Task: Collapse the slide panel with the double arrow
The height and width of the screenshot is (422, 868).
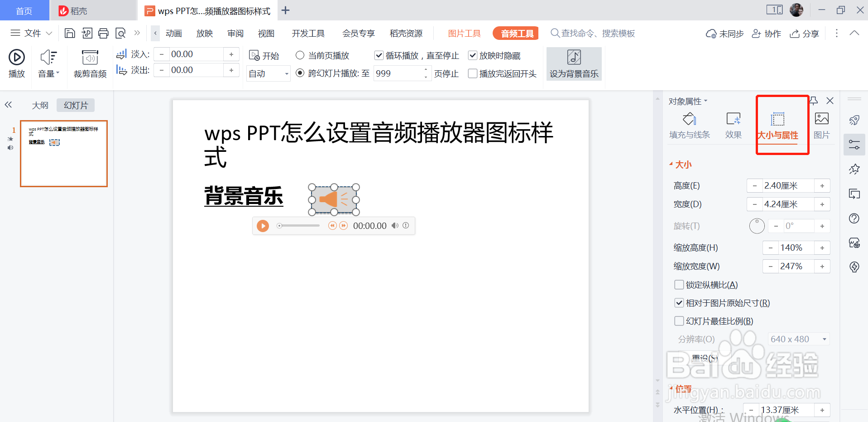Action: (x=8, y=105)
